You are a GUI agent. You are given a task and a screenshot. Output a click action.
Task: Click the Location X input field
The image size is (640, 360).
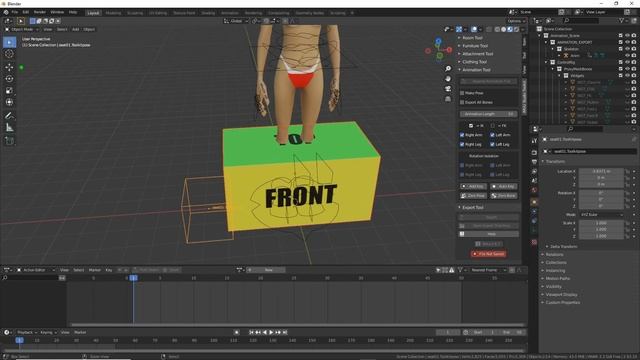click(601, 171)
